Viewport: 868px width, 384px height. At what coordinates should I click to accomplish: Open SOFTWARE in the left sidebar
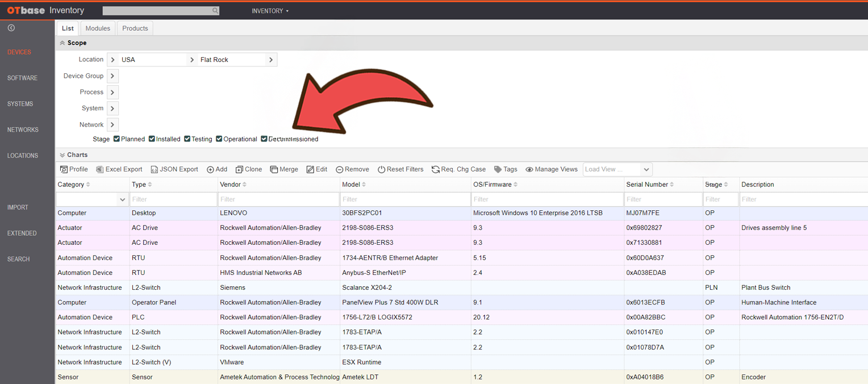22,78
